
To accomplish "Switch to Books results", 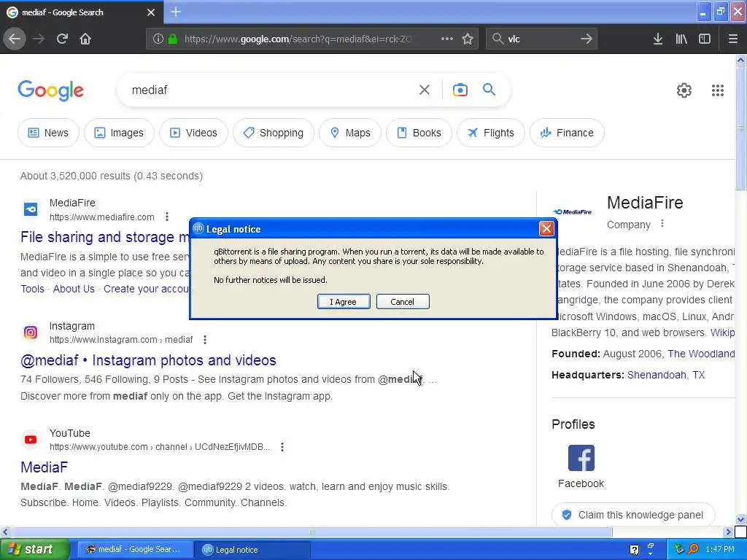I will click(419, 133).
